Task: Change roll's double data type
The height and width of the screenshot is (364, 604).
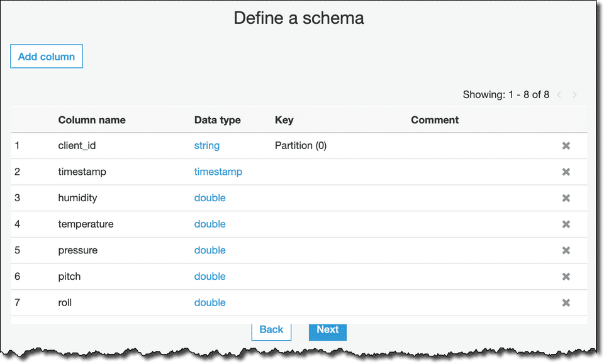Action: pos(210,303)
